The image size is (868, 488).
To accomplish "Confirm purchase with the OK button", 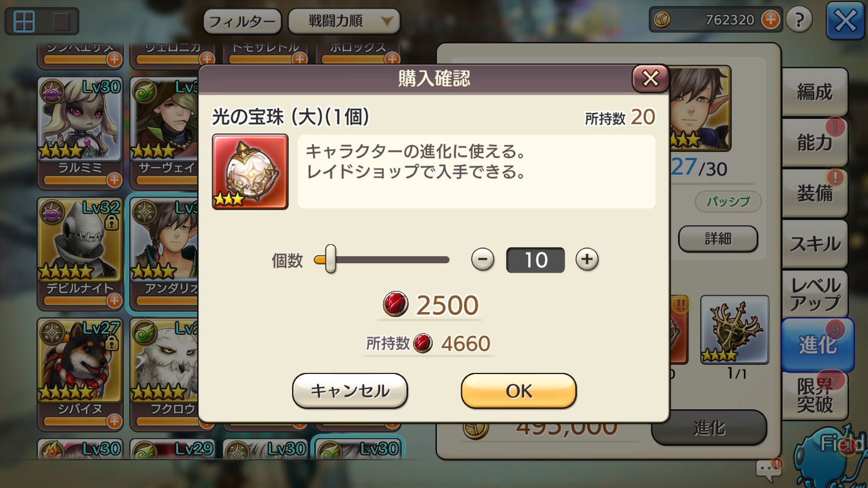I will tap(518, 391).
